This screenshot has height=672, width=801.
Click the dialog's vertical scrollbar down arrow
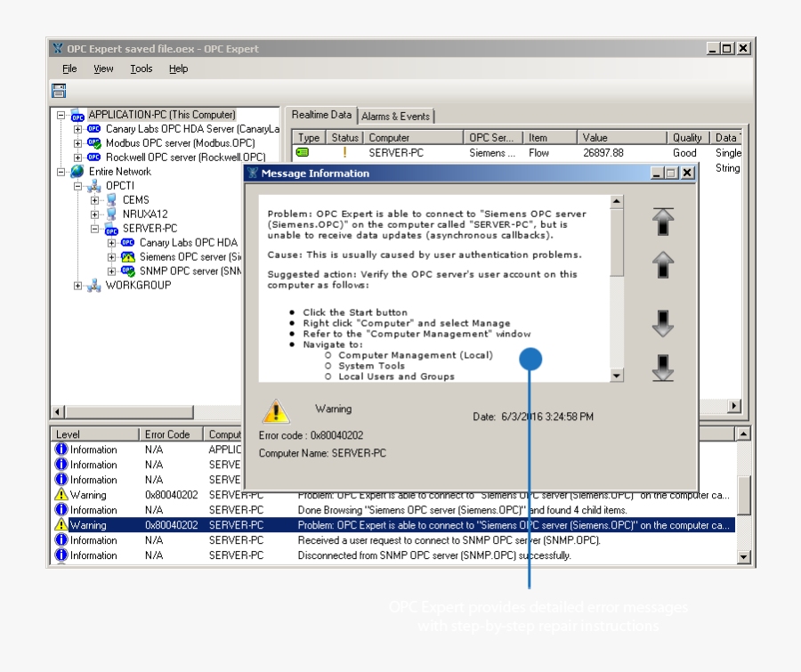(617, 376)
